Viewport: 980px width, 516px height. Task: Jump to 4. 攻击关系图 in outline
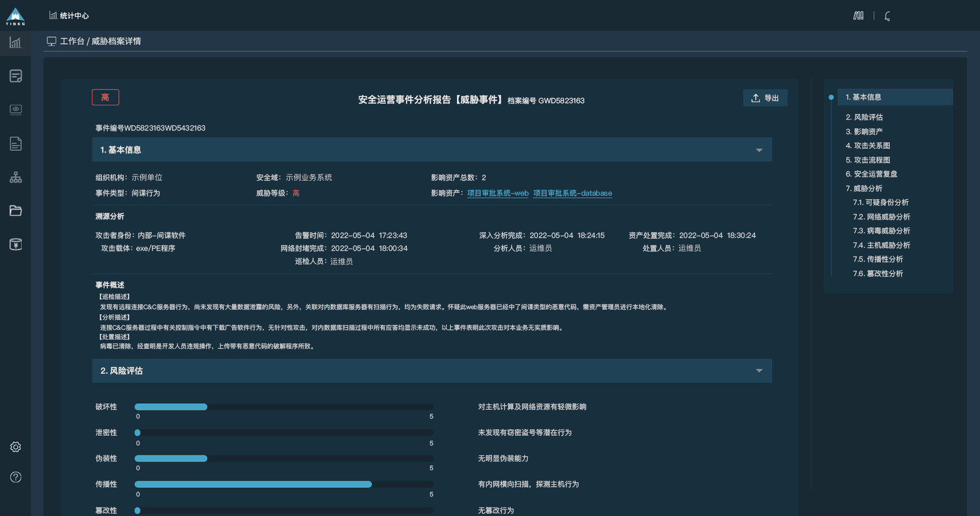tap(868, 146)
